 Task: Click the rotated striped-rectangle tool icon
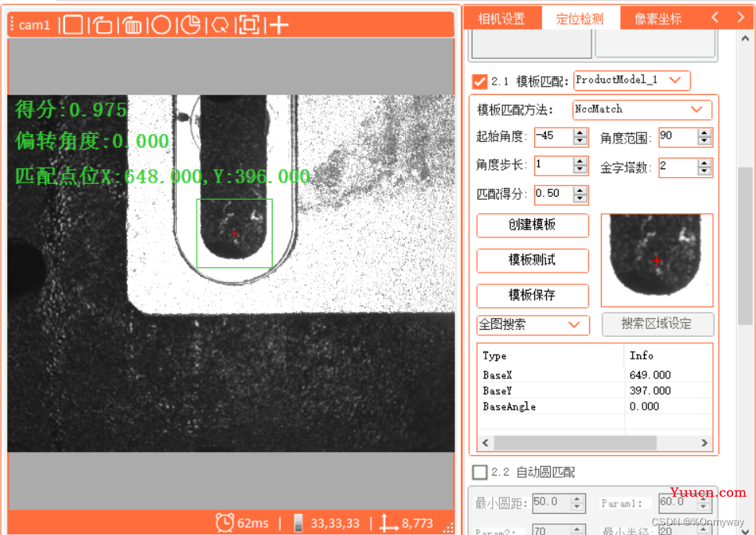pos(132,24)
